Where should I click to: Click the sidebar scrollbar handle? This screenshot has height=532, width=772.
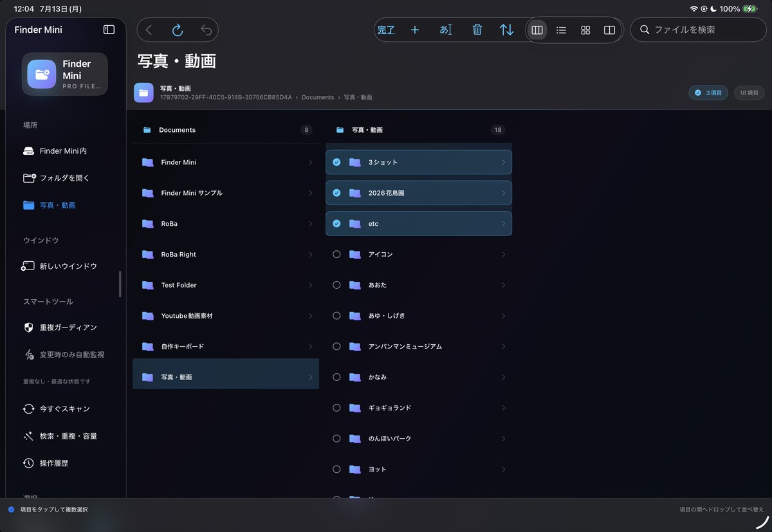pos(120,284)
